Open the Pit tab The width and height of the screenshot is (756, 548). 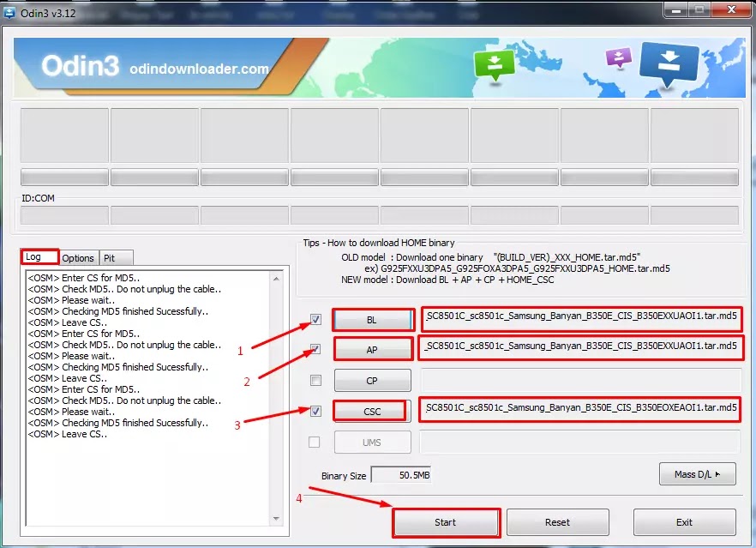pos(115,258)
